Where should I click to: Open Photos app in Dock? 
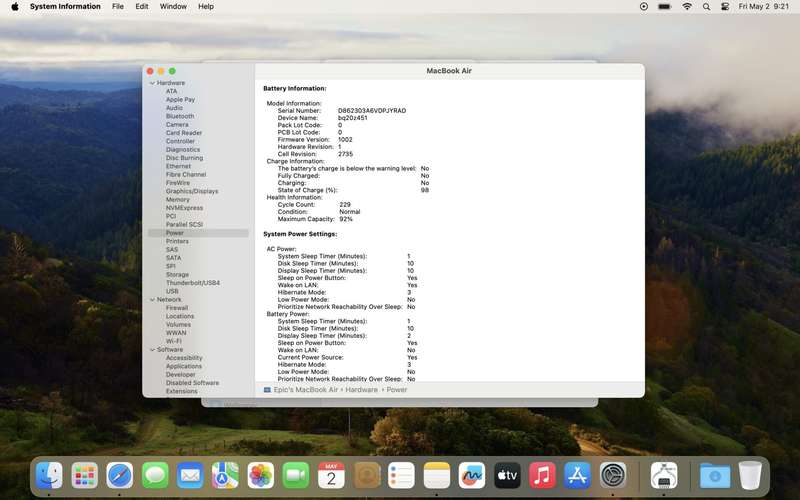(x=261, y=475)
